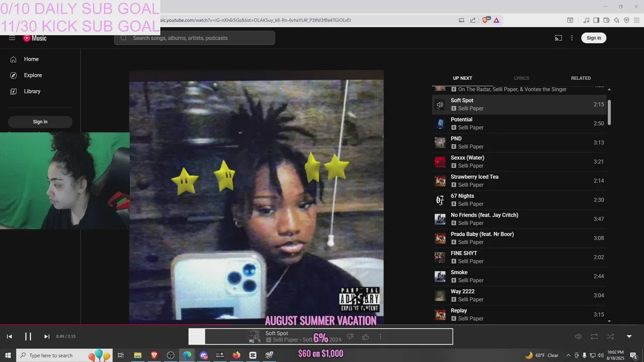Open more actions menu in player bar

(380, 337)
